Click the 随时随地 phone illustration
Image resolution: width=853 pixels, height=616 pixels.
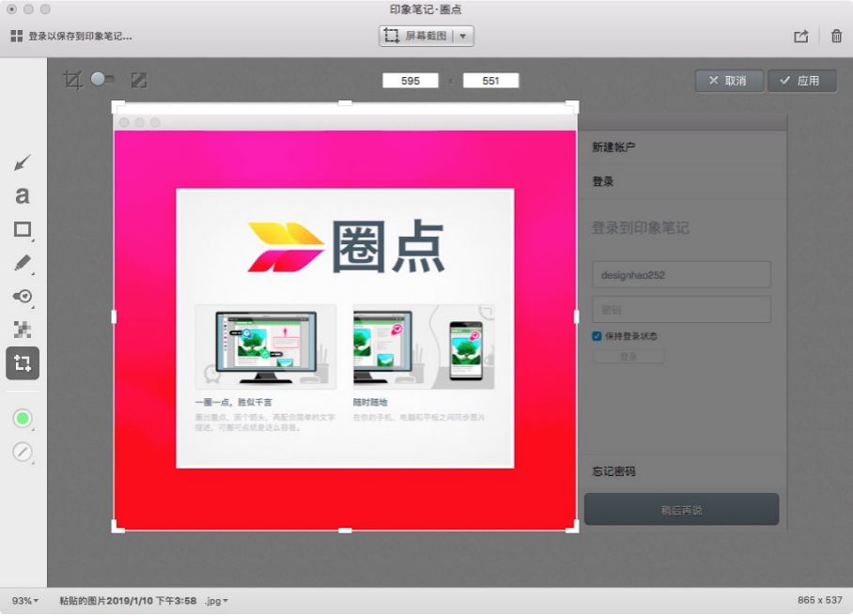424,346
